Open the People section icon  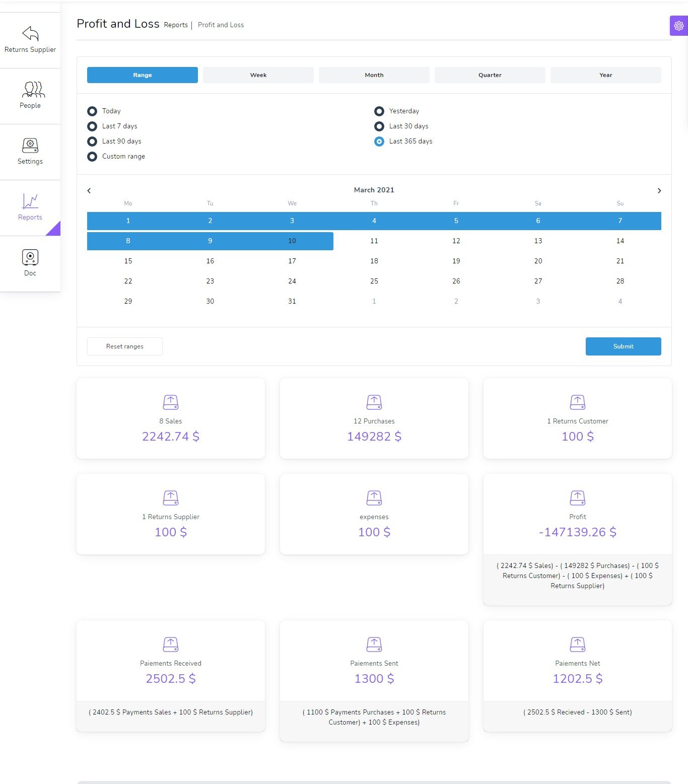pos(33,90)
